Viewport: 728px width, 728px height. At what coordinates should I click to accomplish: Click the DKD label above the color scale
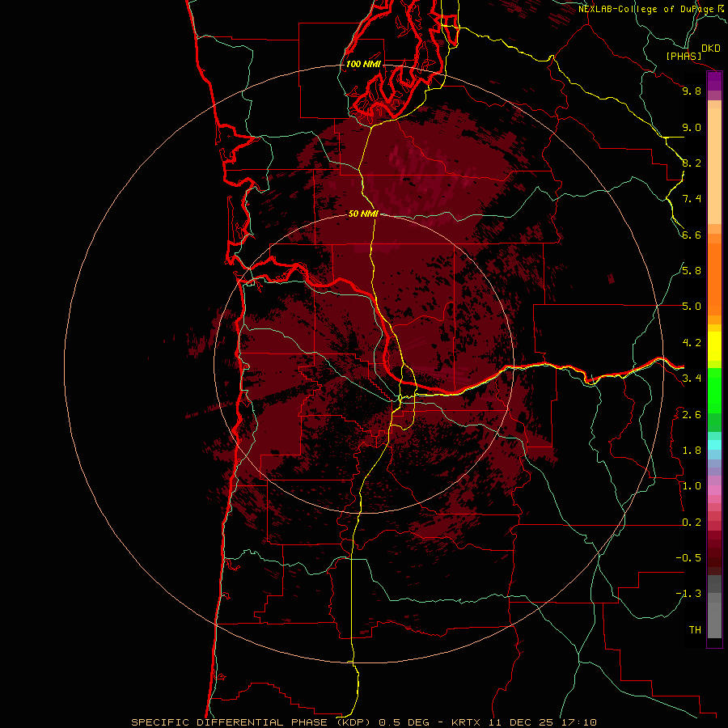pos(711,48)
